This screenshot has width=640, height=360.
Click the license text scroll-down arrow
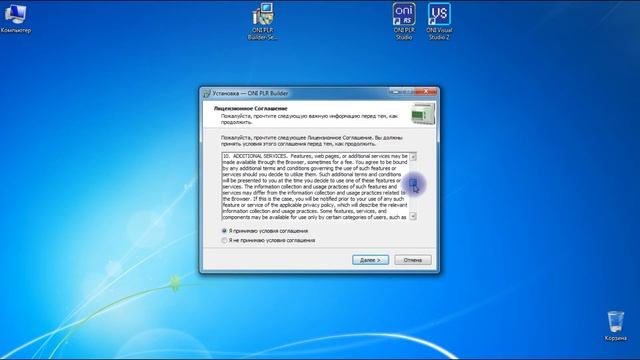coord(413,216)
